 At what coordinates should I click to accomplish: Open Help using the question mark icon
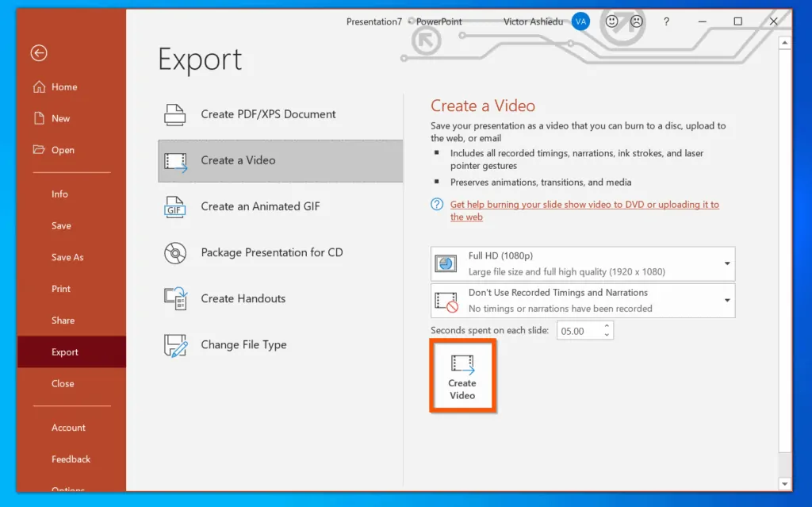[666, 21]
